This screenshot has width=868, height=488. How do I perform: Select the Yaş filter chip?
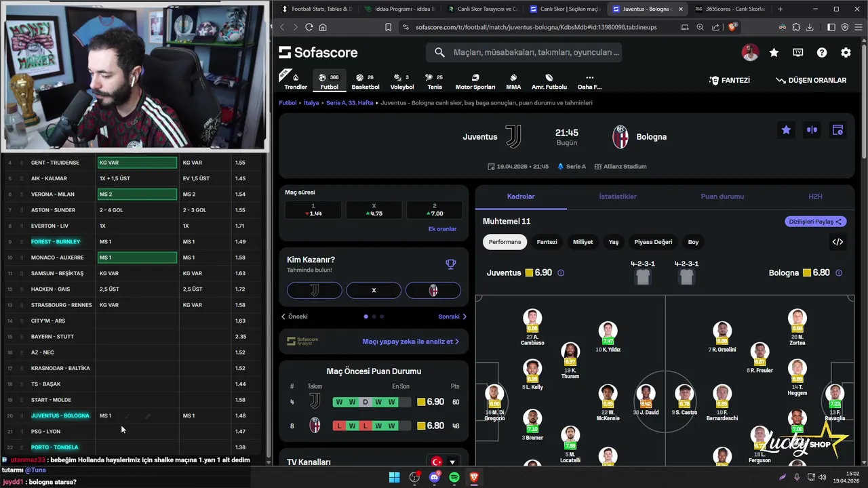613,242
